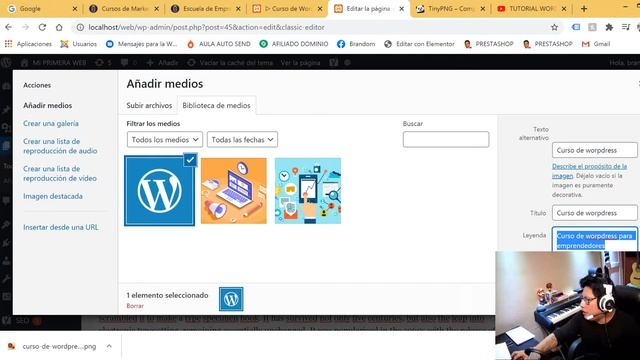This screenshot has width=640, height=360.
Task: Click Borrar to clear selection
Action: click(135, 306)
